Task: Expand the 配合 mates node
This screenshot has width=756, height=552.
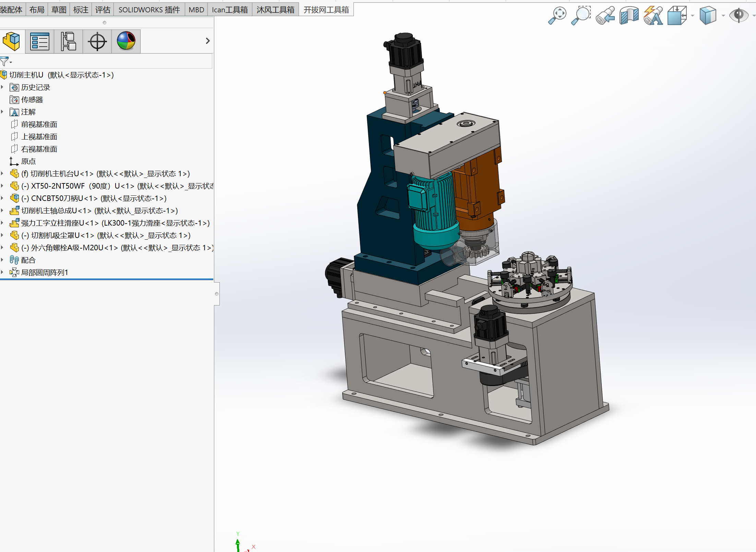Action: pyautogui.click(x=2, y=260)
